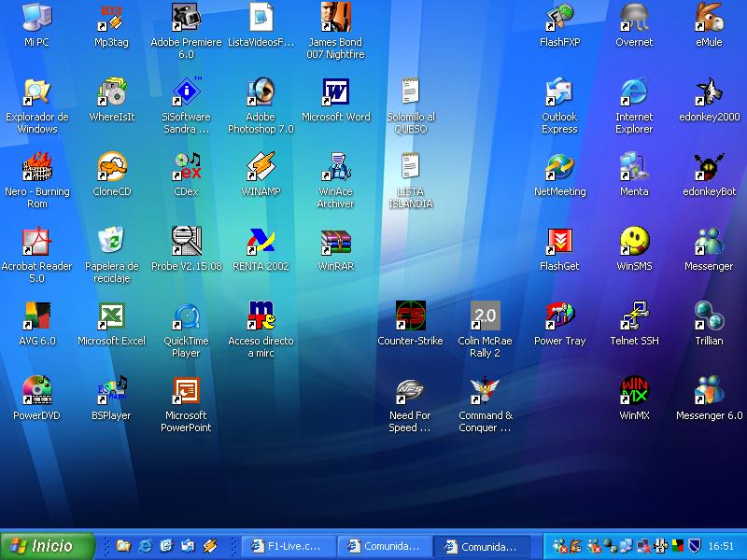
Task: Open the Adobe Photoshop 7.0 desktop shortcut
Action: (261, 92)
